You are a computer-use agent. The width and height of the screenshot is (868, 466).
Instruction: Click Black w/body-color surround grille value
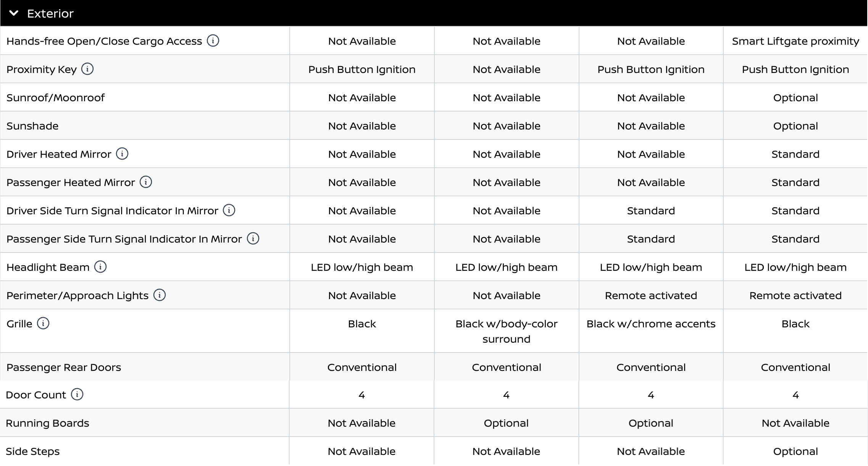point(506,331)
